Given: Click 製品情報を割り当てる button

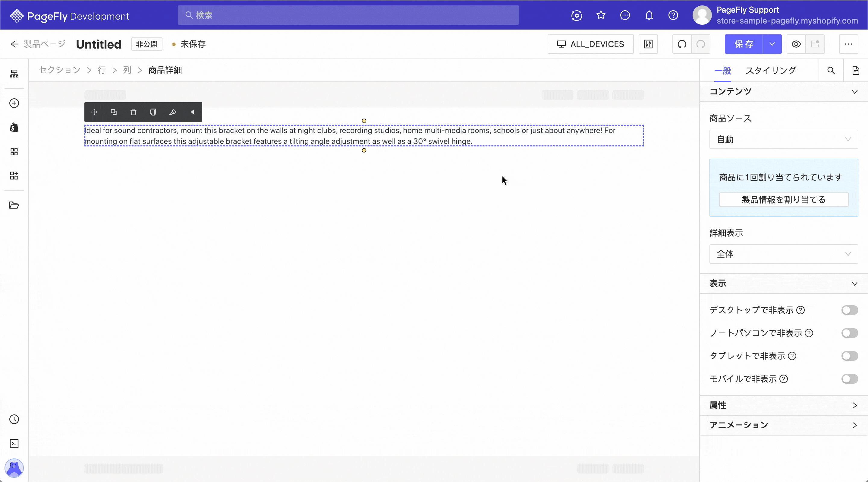Looking at the screenshot, I should point(784,200).
